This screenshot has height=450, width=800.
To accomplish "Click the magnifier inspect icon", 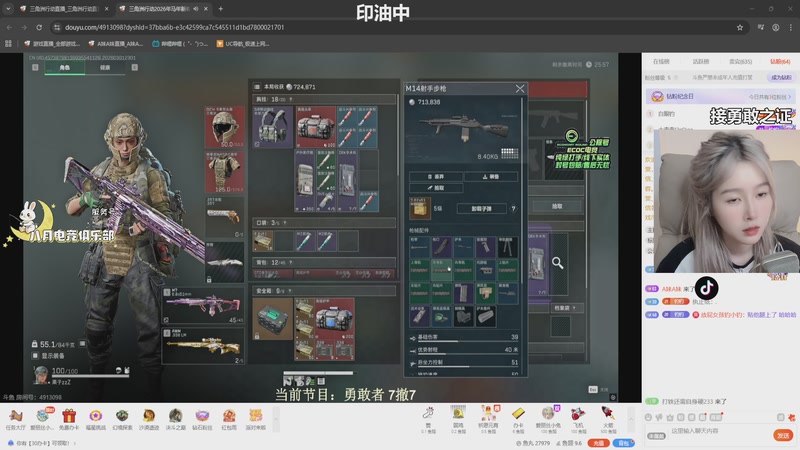I will 558,263.
